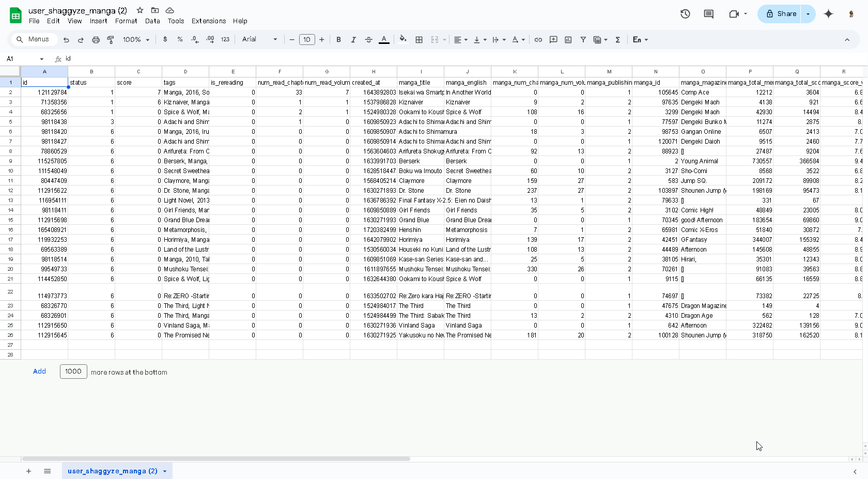Open the Functions sigma icon

617,40
